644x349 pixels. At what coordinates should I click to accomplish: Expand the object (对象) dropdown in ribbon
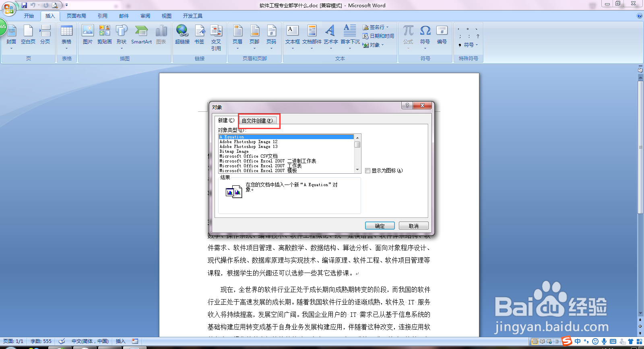[x=383, y=45]
